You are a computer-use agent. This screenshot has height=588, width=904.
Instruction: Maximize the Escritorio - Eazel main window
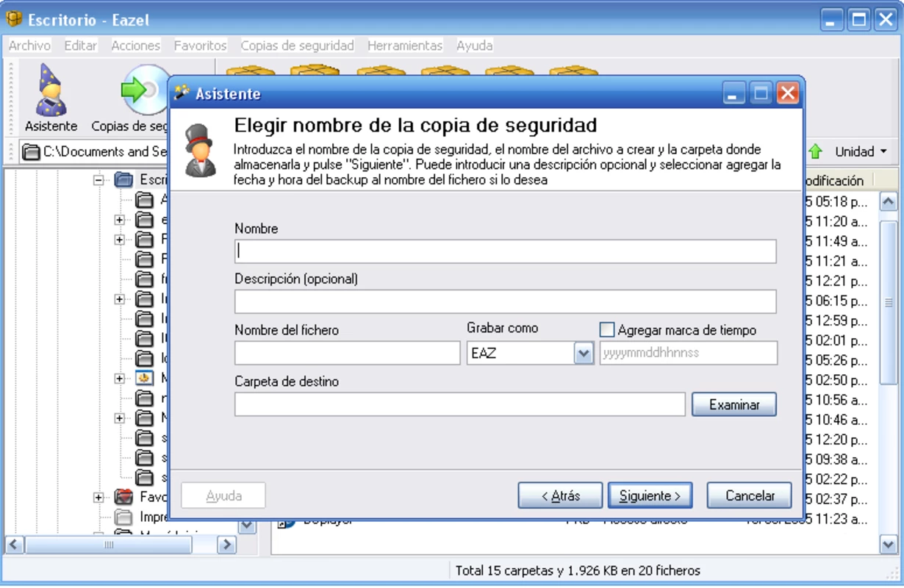pos(858,19)
